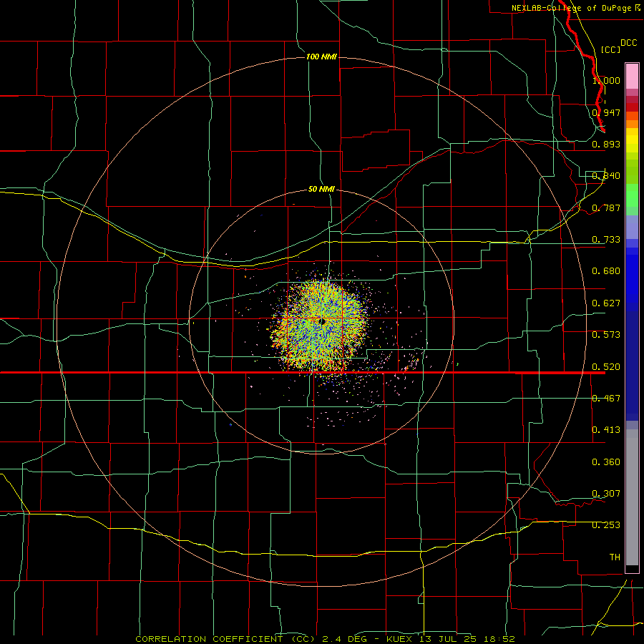Select the 0.893 scale value
This screenshot has height=644, width=644.
pos(606,144)
